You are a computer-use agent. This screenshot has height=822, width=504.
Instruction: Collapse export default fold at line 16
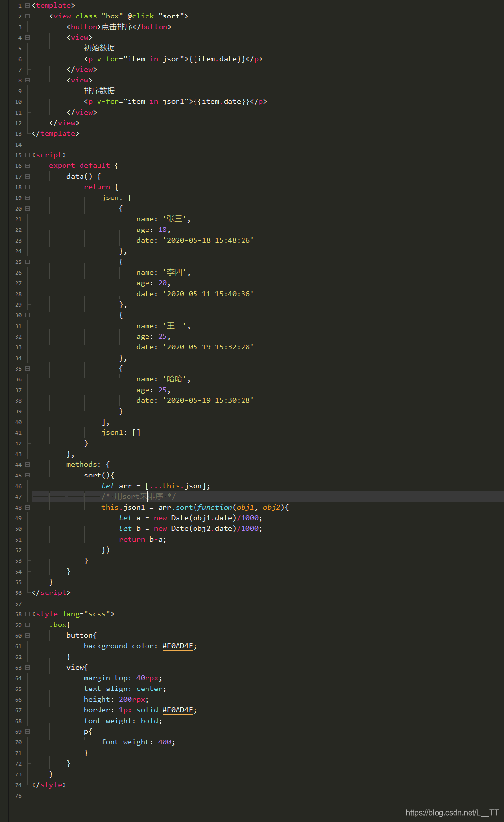[27, 165]
